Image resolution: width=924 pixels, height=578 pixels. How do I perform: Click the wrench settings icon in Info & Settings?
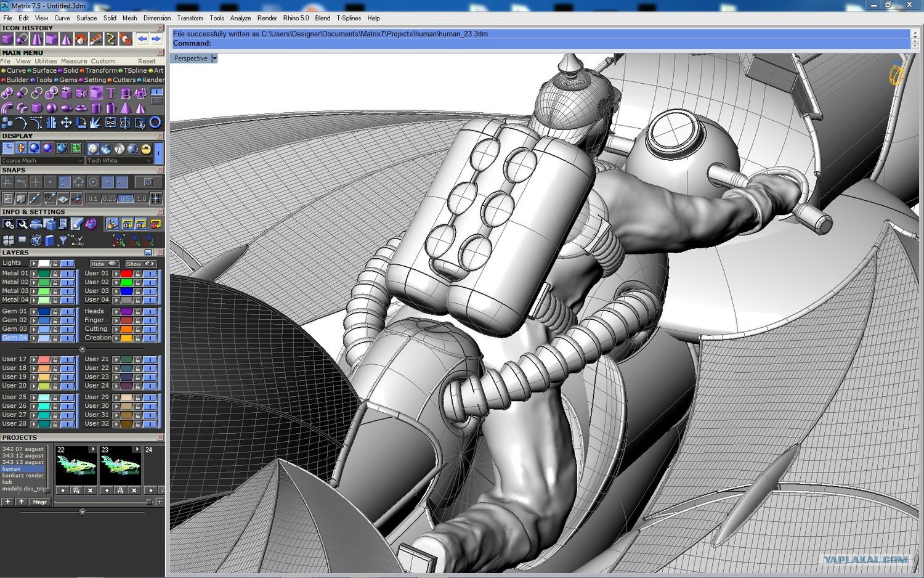pyautogui.click(x=22, y=224)
